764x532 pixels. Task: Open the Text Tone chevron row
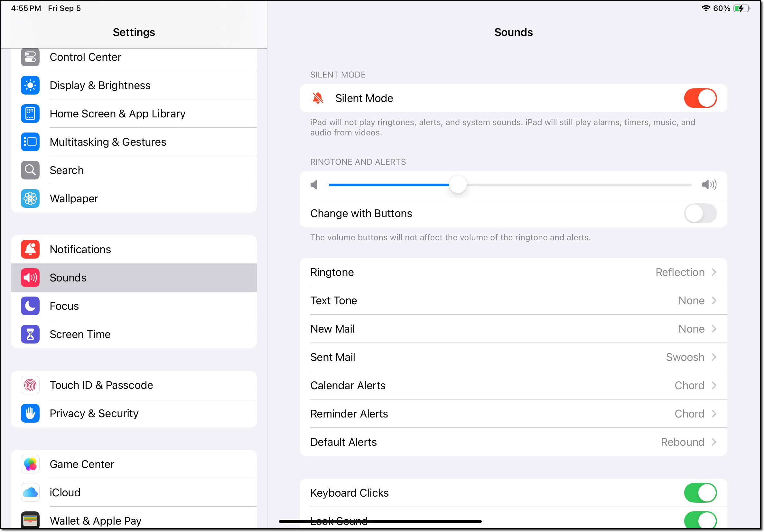point(513,301)
